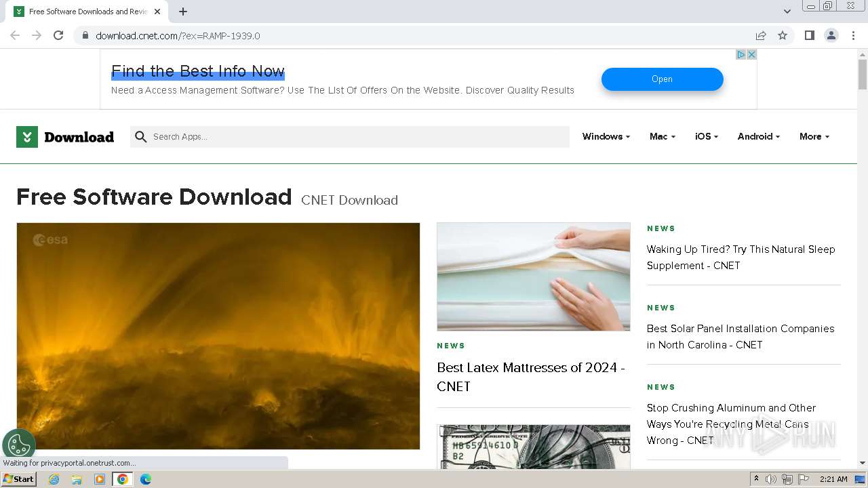Screen dimensions: 868x488
Task: Open Best Solar Panel Installation Companies article
Action: coord(741,337)
